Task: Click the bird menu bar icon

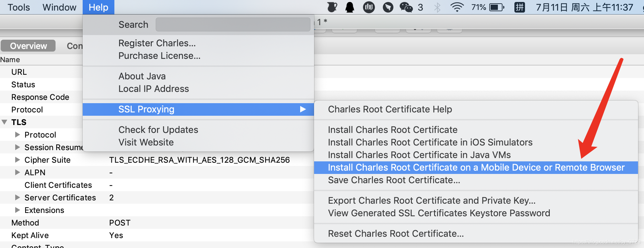Action: pyautogui.click(x=388, y=7)
